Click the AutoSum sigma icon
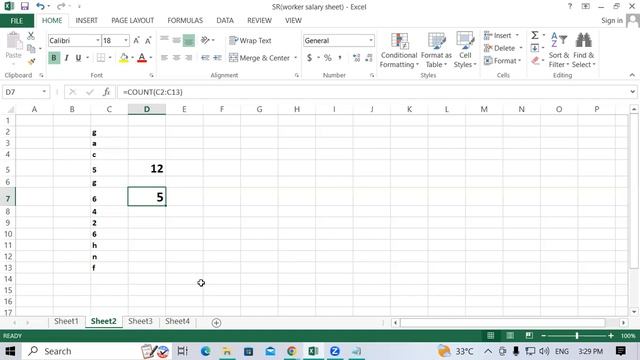The width and height of the screenshot is (640, 360). pyautogui.click(x=535, y=36)
